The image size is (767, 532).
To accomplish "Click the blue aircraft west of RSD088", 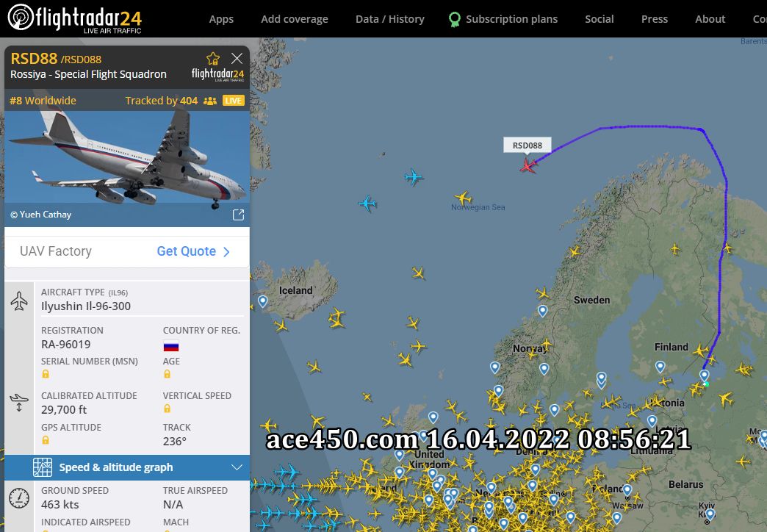I will [x=414, y=176].
